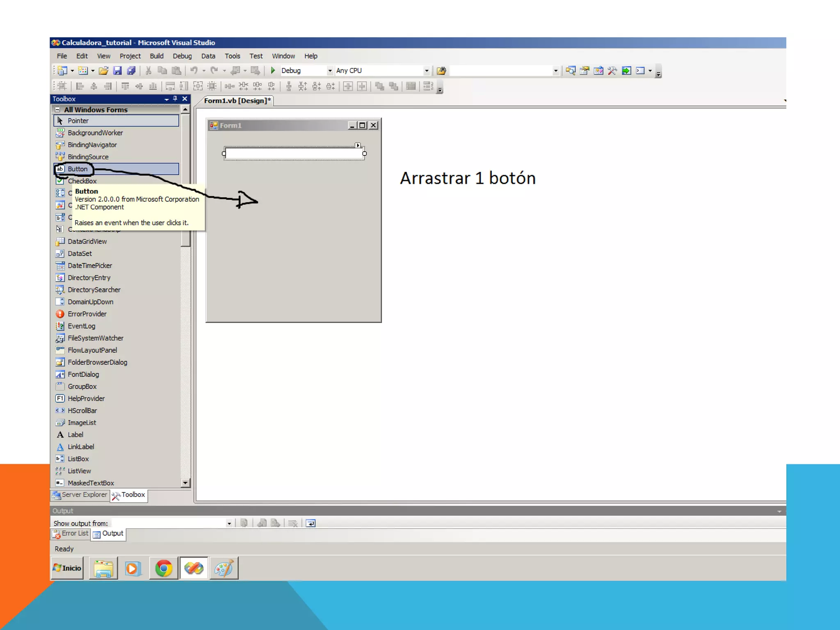Screen dimensions: 840x630
Task: Switch to the Server Explorer tab
Action: 80,495
